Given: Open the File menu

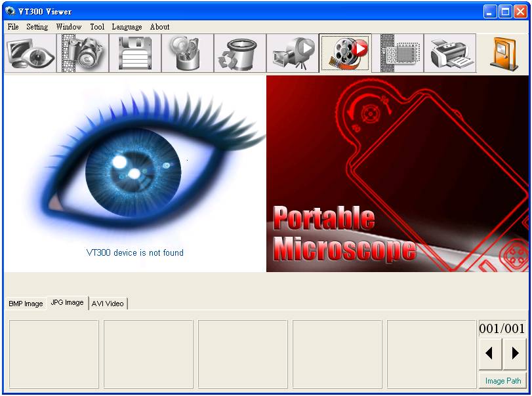Looking at the screenshot, I should click(13, 27).
